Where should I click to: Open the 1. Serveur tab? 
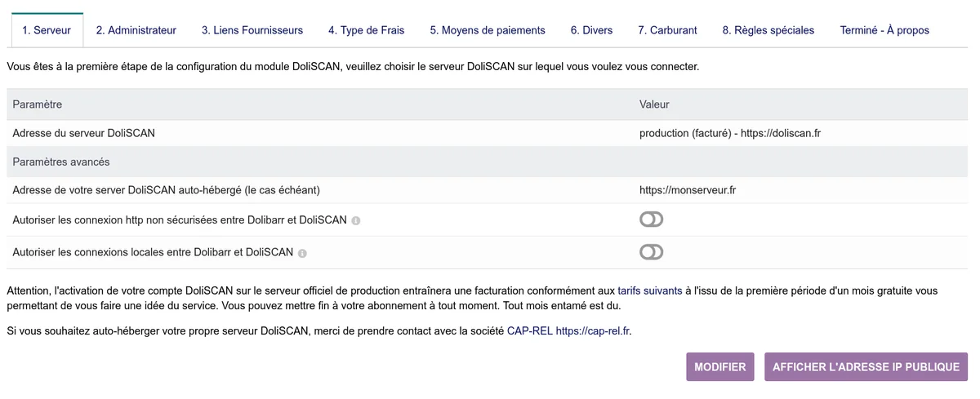coord(47,30)
